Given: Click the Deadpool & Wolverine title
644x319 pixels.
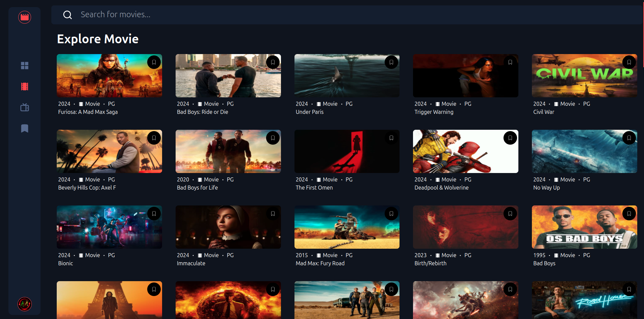Looking at the screenshot, I should (x=441, y=188).
